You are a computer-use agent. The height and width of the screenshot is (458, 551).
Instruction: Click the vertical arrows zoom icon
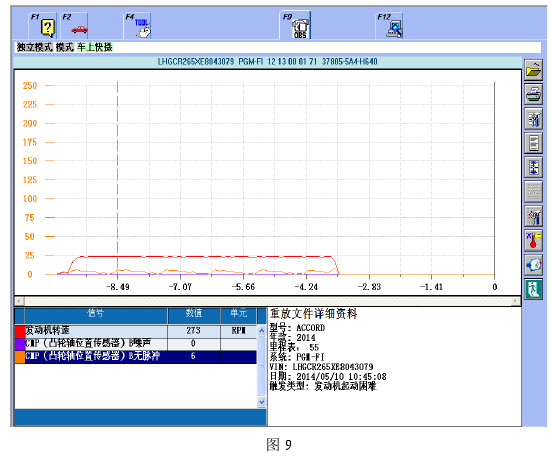pyautogui.click(x=533, y=167)
